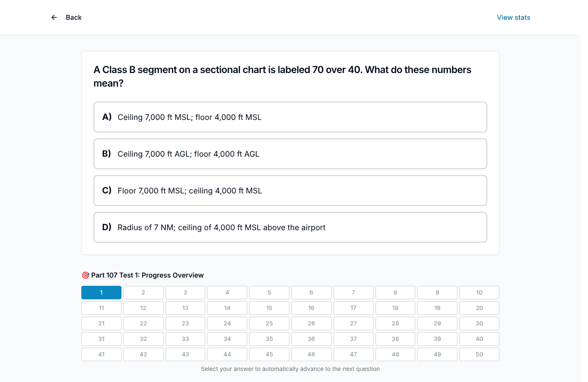Go to question 1 in progress overview
The image size is (588, 382).
coord(101,293)
